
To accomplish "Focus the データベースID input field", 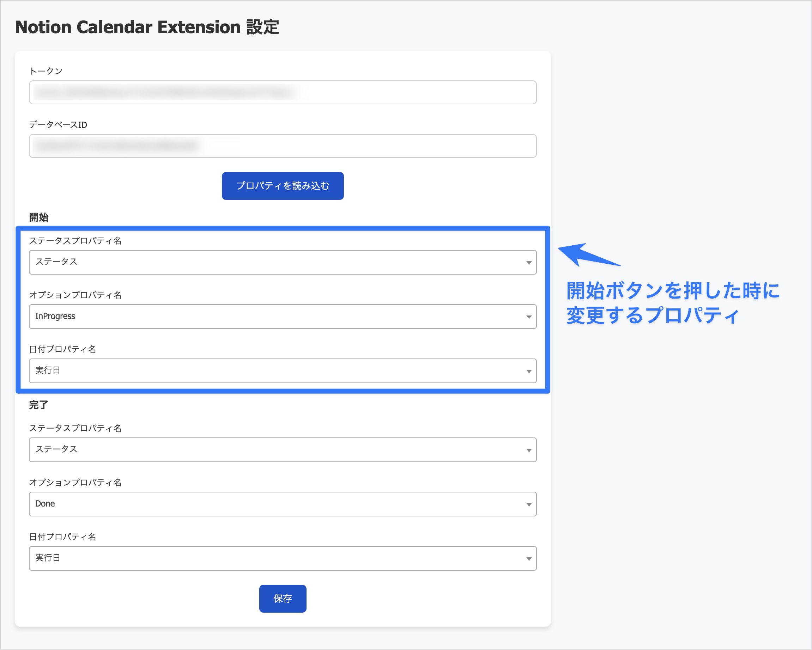I will (283, 146).
